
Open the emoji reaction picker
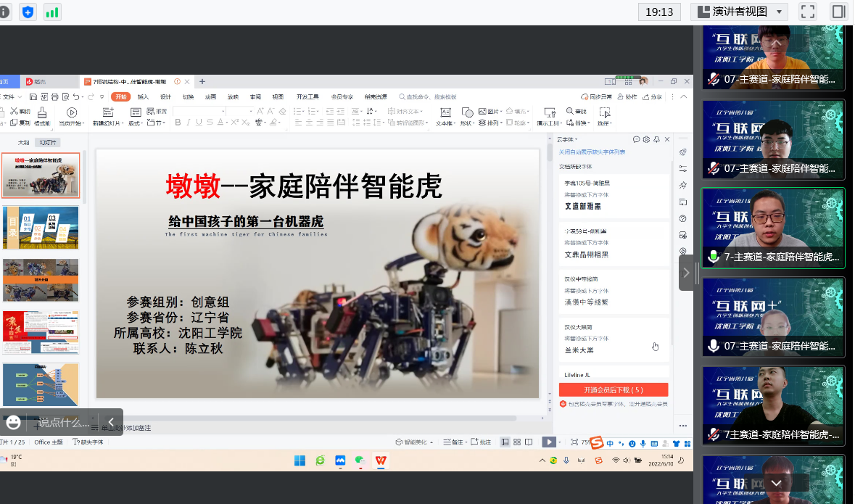point(13,422)
